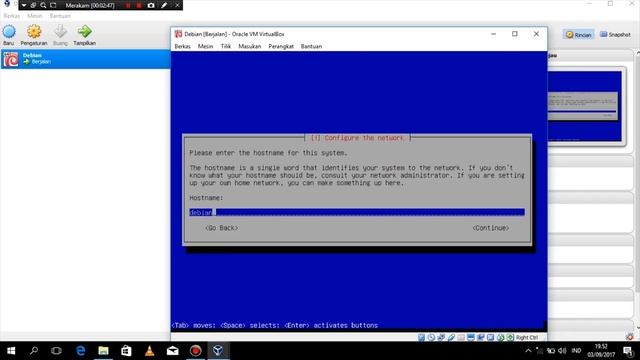Click the taskbar search magnifier icon
Image resolution: width=640 pixels, height=360 pixels.
tap(34, 351)
